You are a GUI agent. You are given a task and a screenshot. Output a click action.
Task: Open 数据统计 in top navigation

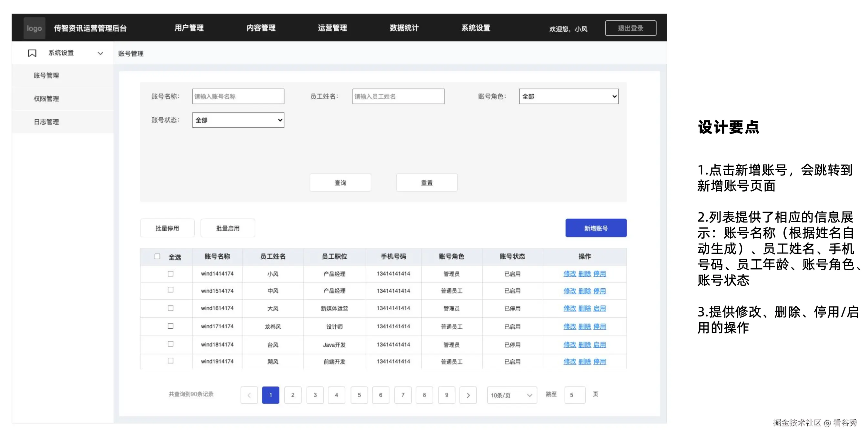click(x=404, y=28)
